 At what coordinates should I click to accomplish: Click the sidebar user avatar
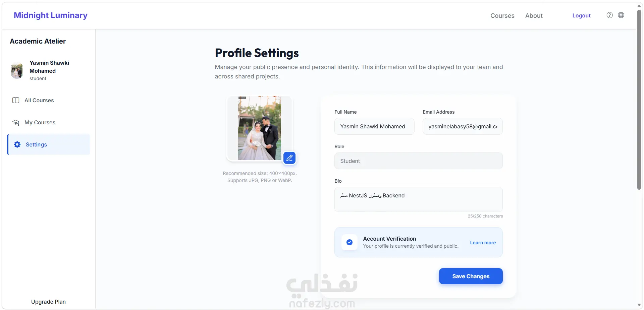pyautogui.click(x=17, y=70)
